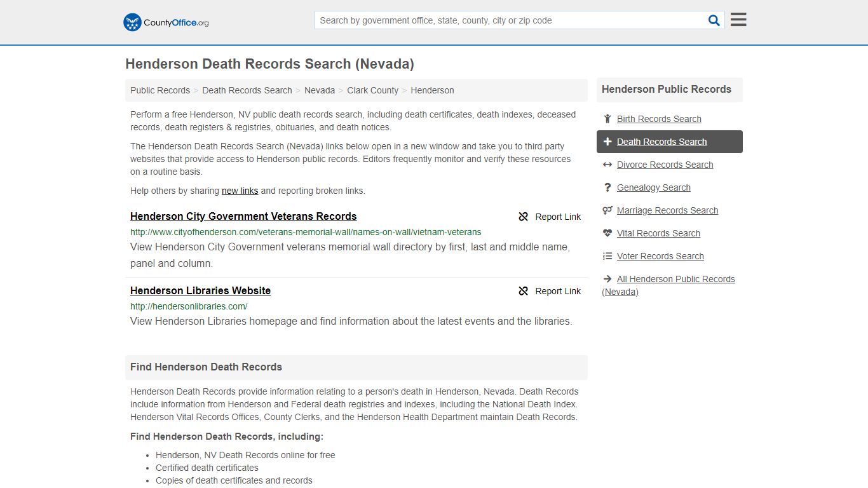
Task: Open Divorce Records Search sidebar link
Action: (x=665, y=165)
